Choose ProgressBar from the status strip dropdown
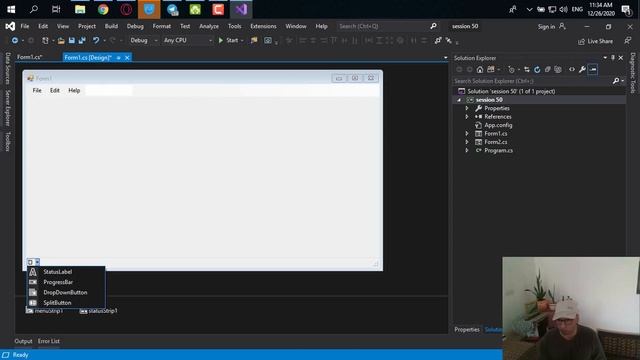Image resolution: width=640 pixels, height=360 pixels. [x=66, y=282]
